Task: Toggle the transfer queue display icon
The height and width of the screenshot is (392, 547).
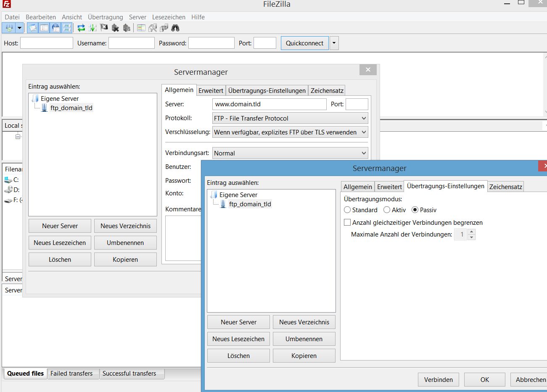Action: point(67,28)
